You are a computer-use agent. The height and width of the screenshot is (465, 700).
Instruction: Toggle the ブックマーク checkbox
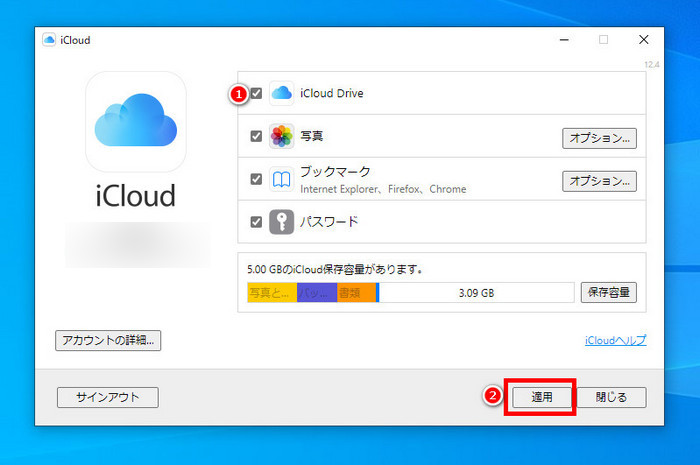[256, 179]
